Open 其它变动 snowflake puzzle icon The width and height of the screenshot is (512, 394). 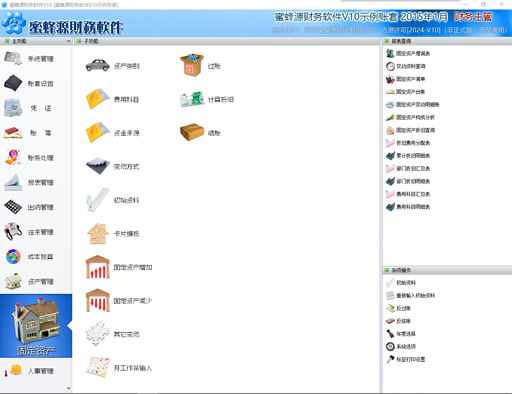[x=98, y=334]
